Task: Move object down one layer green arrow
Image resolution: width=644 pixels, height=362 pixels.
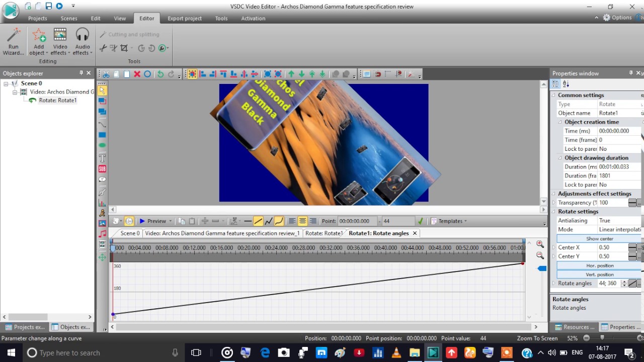Action: pos(302,74)
